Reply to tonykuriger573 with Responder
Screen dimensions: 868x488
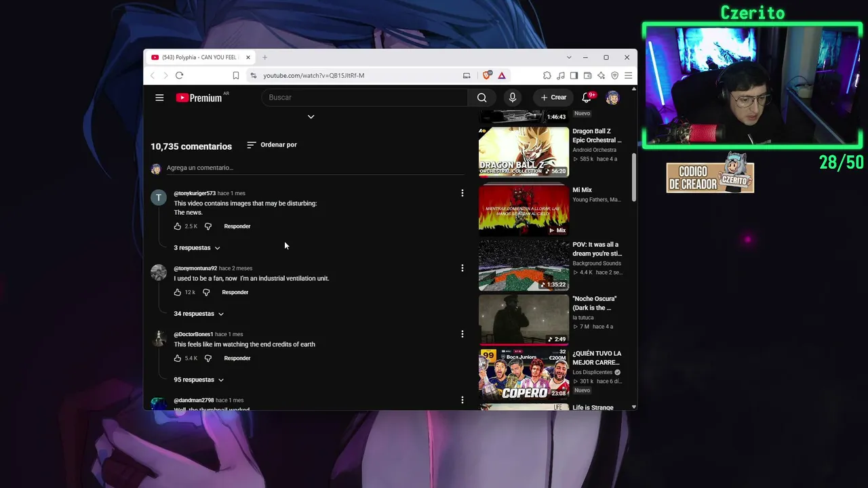point(237,226)
